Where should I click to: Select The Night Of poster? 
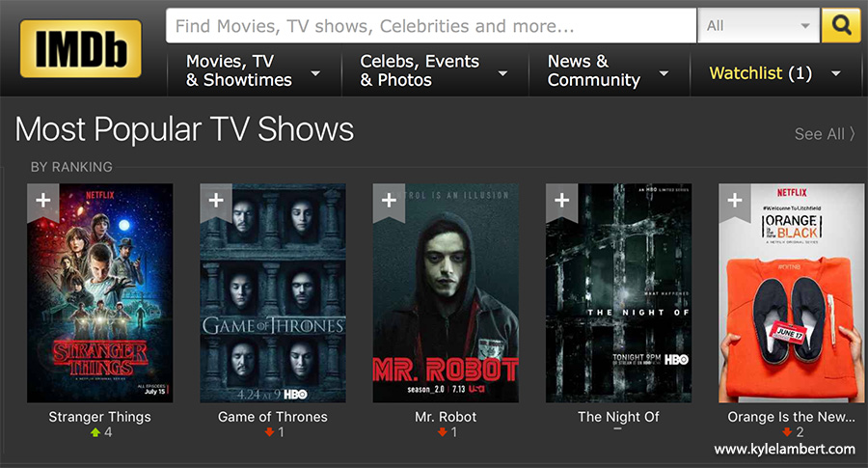619,293
